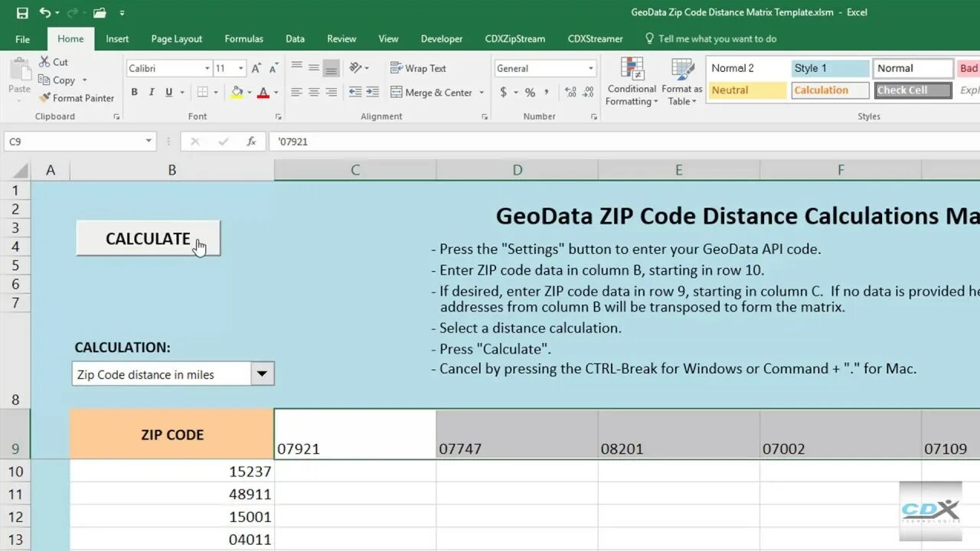This screenshot has width=980, height=551.
Task: Open the text orientation tool
Action: click(x=358, y=68)
